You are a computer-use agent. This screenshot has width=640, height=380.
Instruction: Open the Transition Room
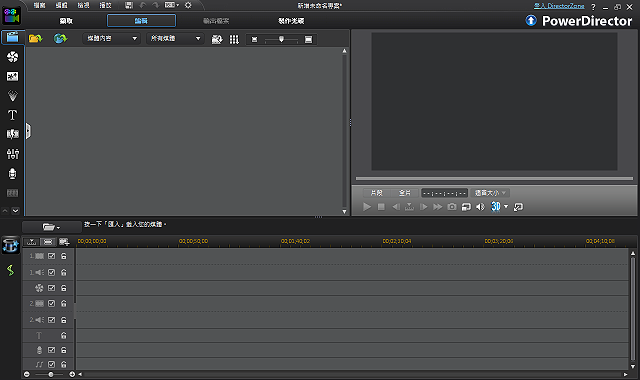point(12,134)
